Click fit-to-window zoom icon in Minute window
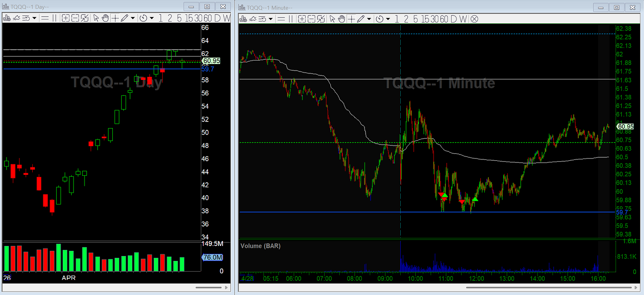This screenshot has width=644, height=295. 321,19
